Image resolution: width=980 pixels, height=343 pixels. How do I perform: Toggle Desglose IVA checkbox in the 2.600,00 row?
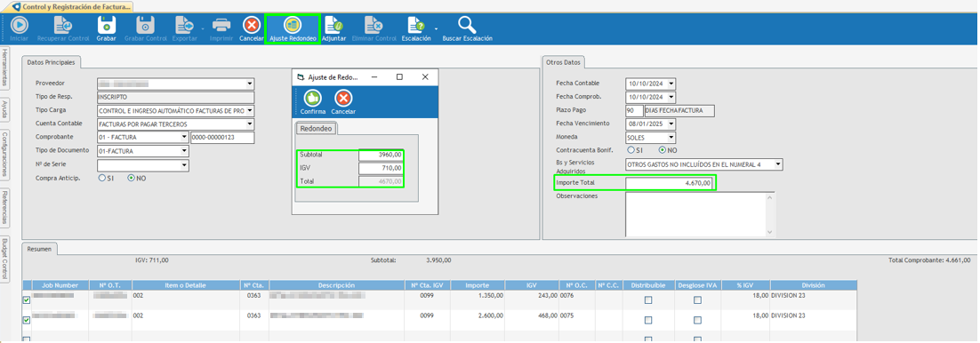click(x=697, y=321)
